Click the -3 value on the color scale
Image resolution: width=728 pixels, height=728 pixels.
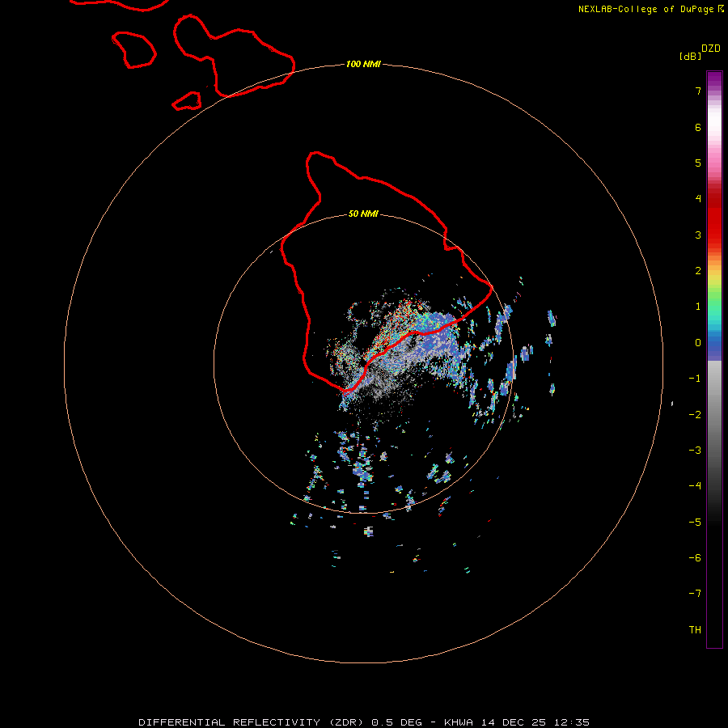695,451
